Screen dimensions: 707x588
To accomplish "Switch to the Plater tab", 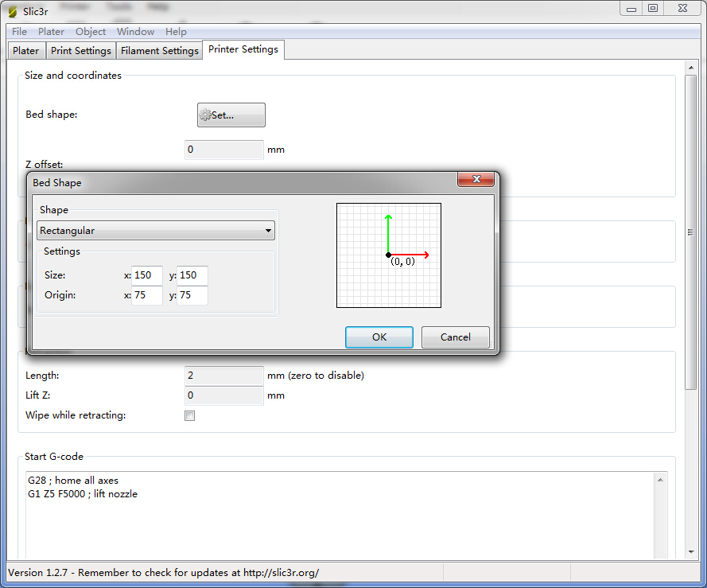I will pyautogui.click(x=26, y=51).
